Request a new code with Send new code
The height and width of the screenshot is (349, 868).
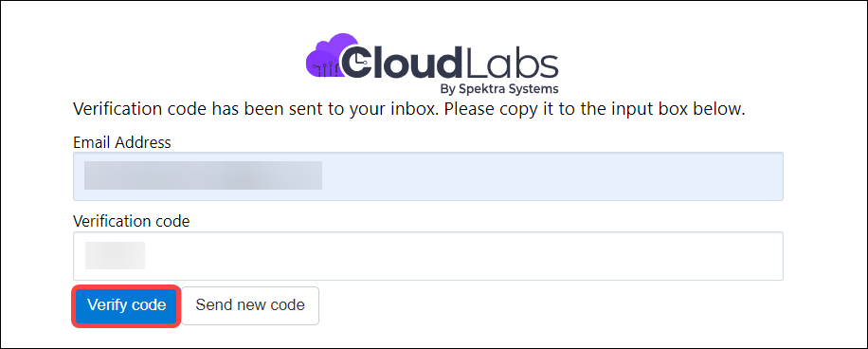249,305
